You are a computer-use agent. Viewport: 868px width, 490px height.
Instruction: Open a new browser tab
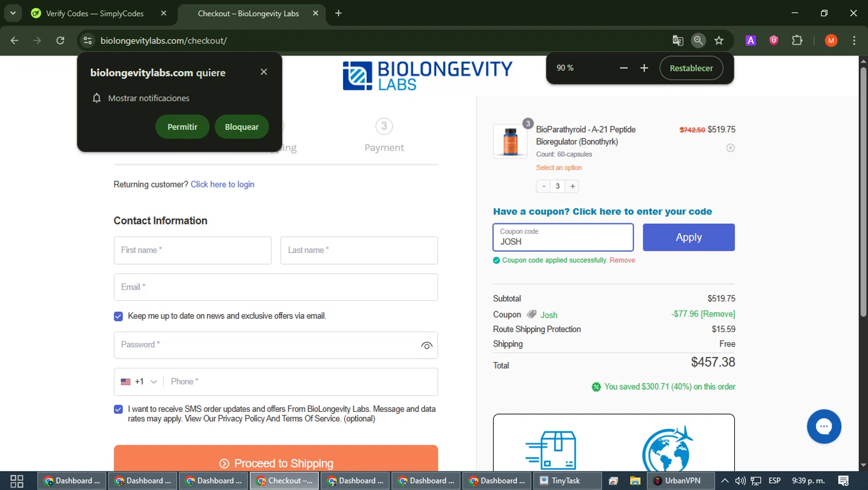click(339, 13)
